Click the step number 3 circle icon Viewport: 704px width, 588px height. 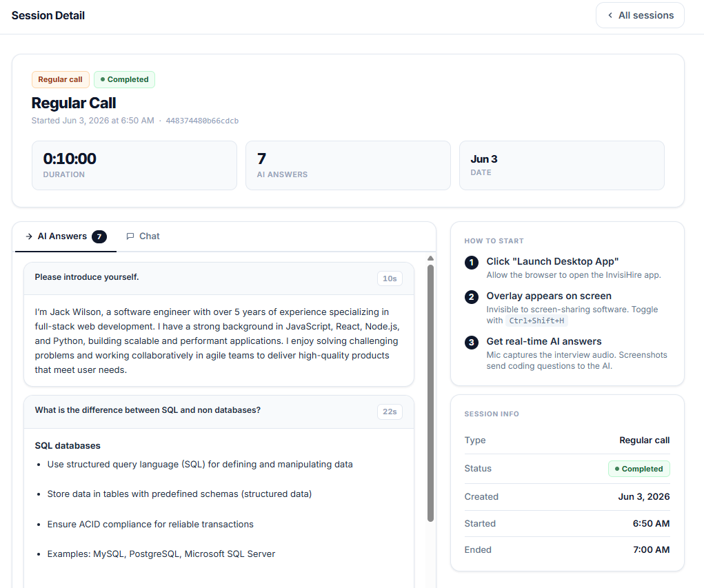point(472,342)
